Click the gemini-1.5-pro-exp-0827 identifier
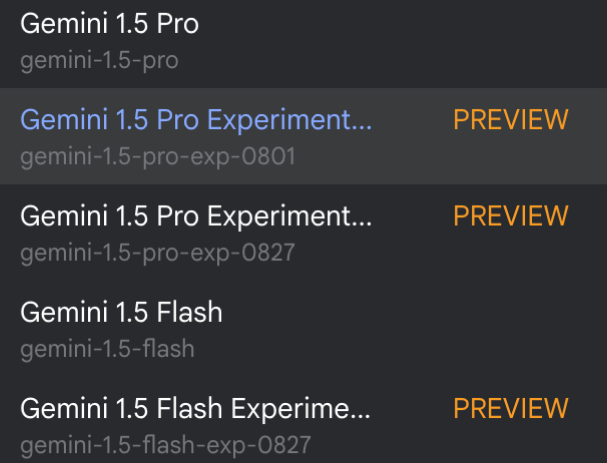The width and height of the screenshot is (607, 463). pos(157,253)
